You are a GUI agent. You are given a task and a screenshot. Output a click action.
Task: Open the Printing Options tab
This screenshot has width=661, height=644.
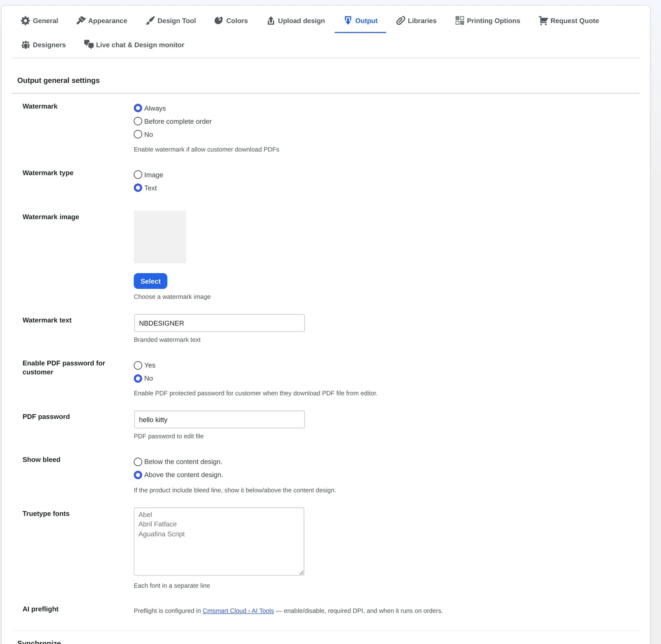[488, 21]
